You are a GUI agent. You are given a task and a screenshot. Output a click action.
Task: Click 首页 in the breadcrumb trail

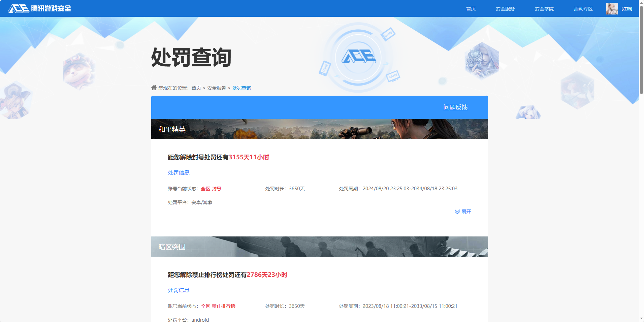coord(196,88)
